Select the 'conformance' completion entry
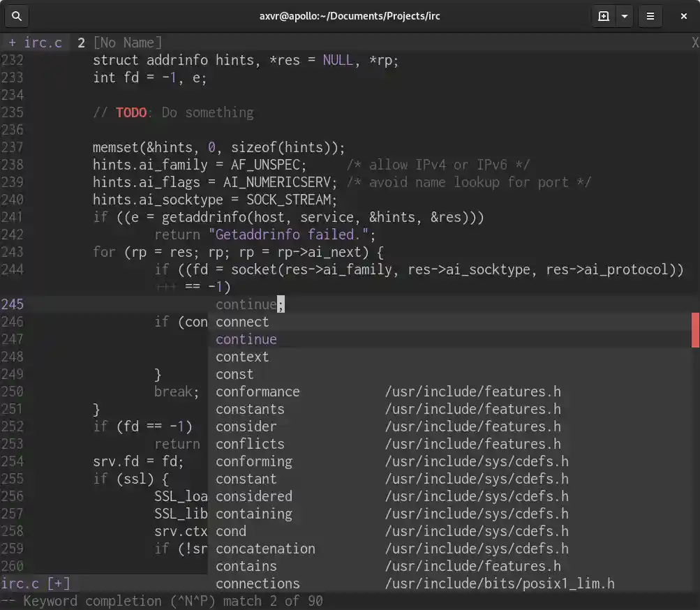700x610 pixels. tap(258, 392)
